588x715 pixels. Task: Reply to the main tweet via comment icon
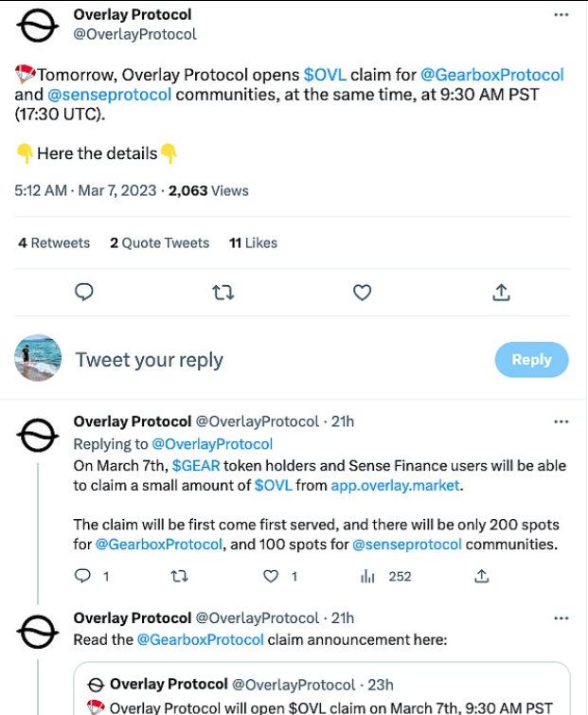(84, 293)
